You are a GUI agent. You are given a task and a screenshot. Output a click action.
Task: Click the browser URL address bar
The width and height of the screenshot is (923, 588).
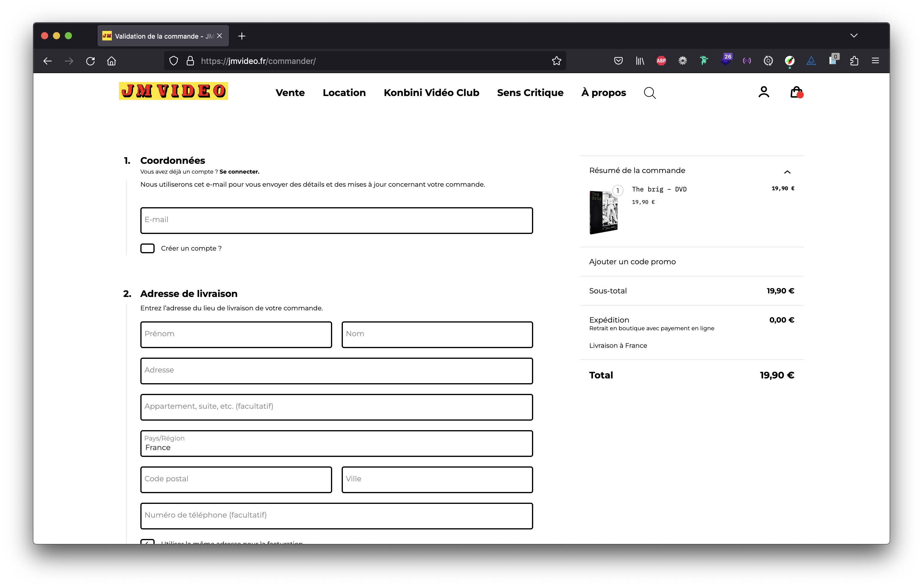[x=364, y=61]
